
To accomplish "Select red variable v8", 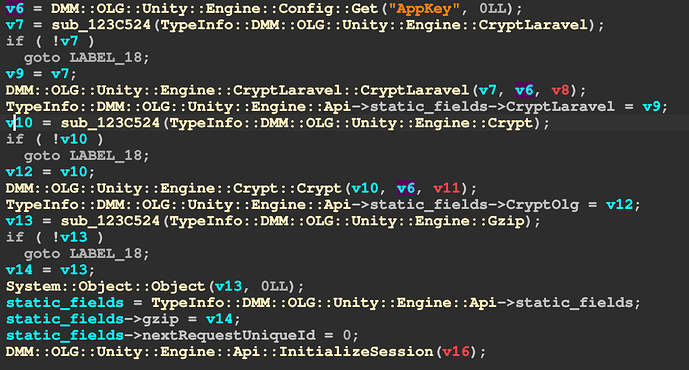I will click(x=561, y=90).
